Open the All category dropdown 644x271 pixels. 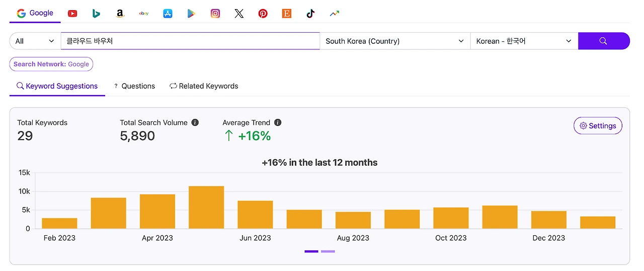click(35, 41)
